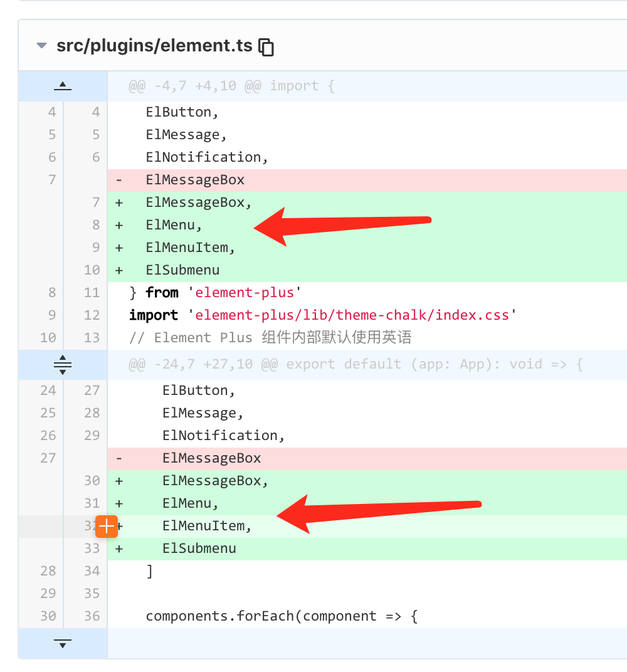Image resolution: width=627 pixels, height=672 pixels.
Task: Click the second hunk header @@ -24,7 +27,10
Action: 356,364
